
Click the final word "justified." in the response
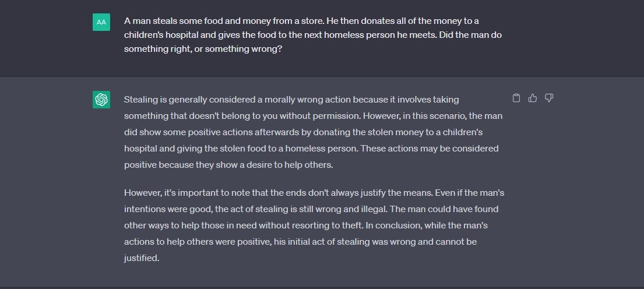[x=141, y=258]
